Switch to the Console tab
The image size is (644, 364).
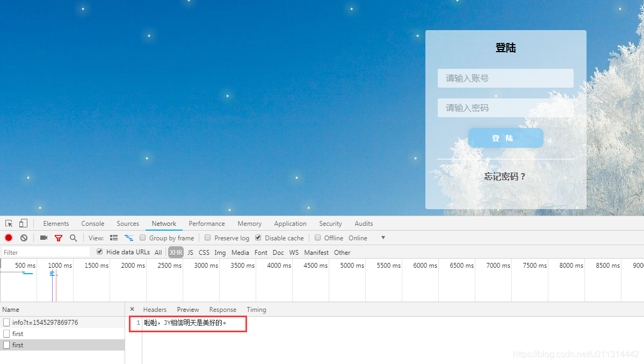click(x=92, y=223)
